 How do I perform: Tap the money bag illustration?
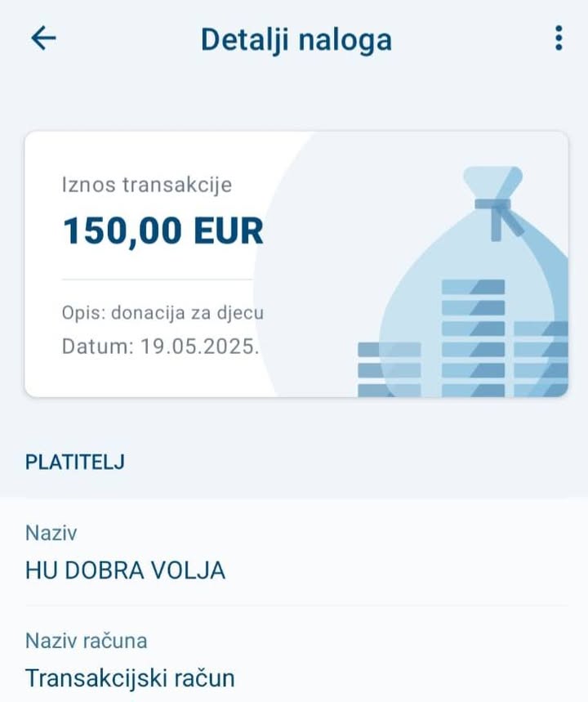474,281
